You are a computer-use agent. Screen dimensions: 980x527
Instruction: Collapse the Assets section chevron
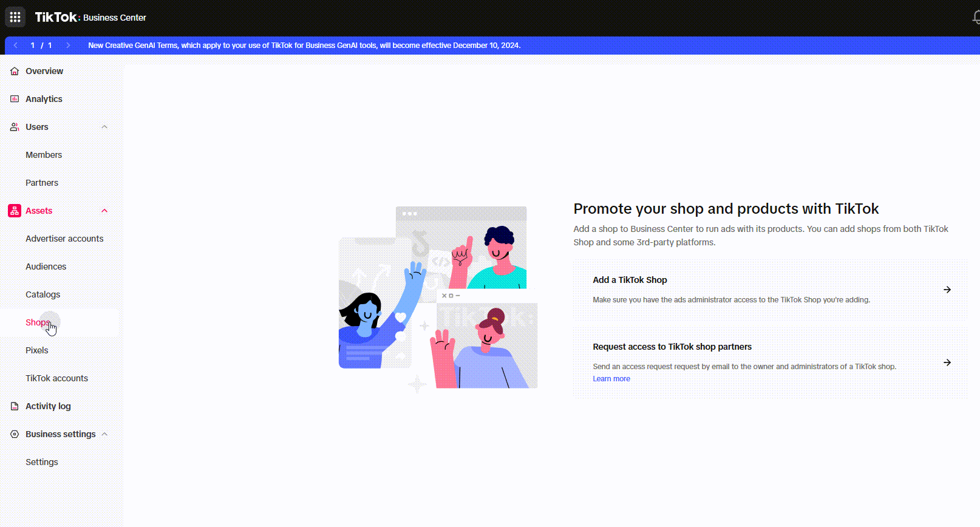(104, 211)
